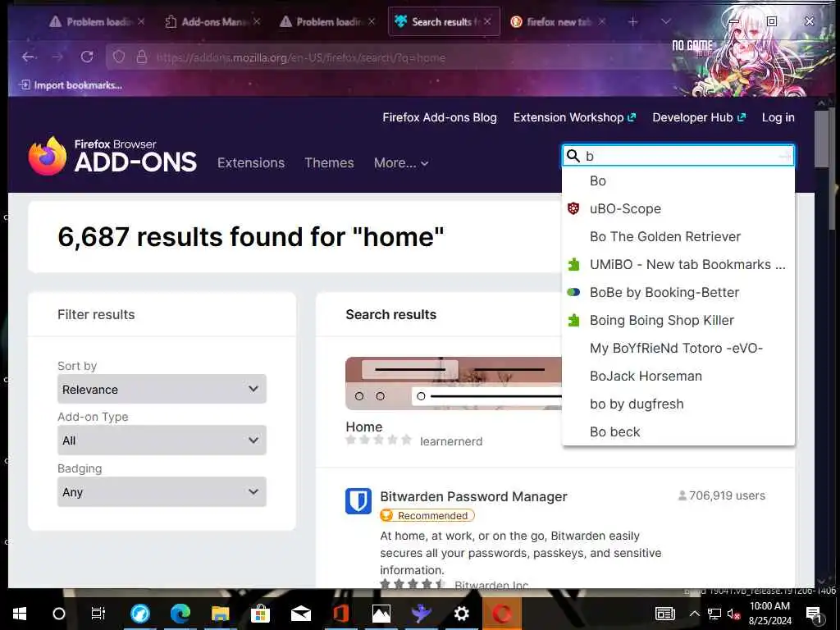Screen dimensions: 840x630
Task: Click the Home theme preview thumbnail
Action: (x=453, y=383)
